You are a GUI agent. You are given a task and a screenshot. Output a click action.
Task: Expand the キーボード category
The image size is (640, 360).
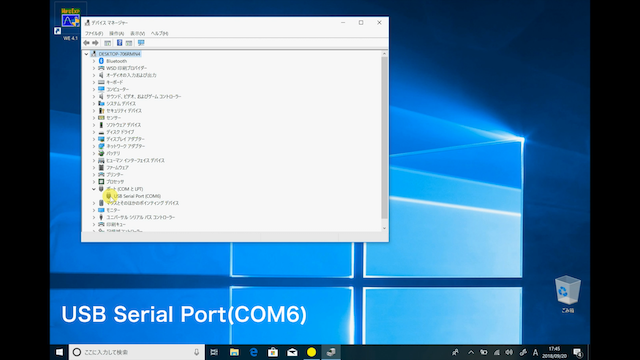[x=94, y=82]
